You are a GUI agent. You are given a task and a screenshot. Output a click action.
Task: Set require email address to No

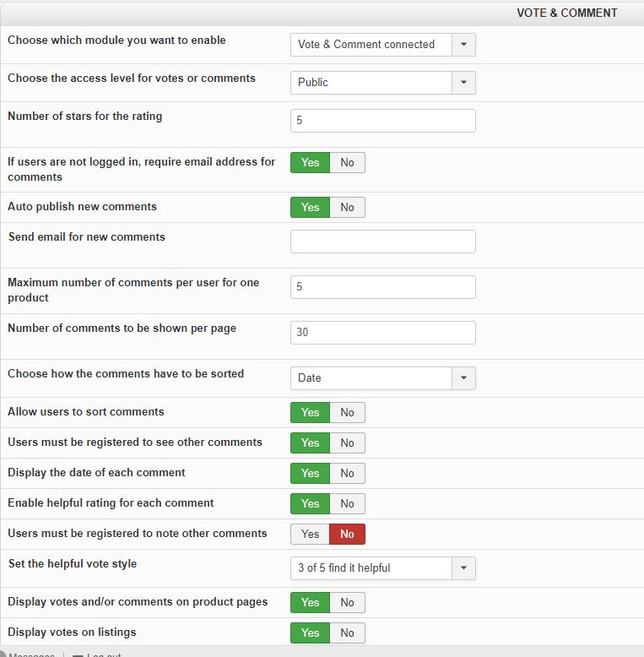(348, 162)
